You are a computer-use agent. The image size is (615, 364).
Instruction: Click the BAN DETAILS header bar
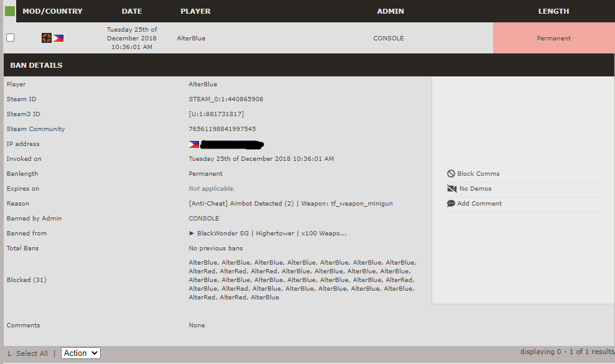pos(309,65)
